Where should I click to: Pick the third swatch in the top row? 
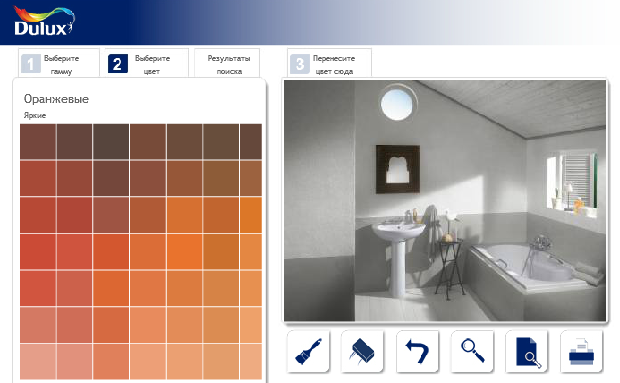tap(111, 142)
